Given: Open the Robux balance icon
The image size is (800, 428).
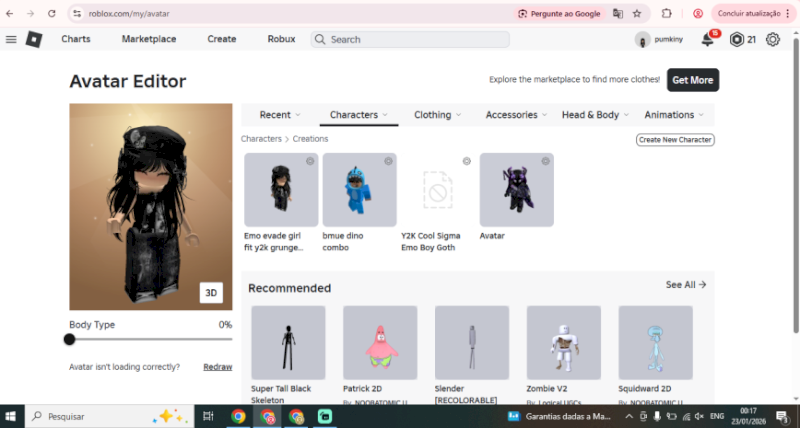Looking at the screenshot, I should (737, 39).
